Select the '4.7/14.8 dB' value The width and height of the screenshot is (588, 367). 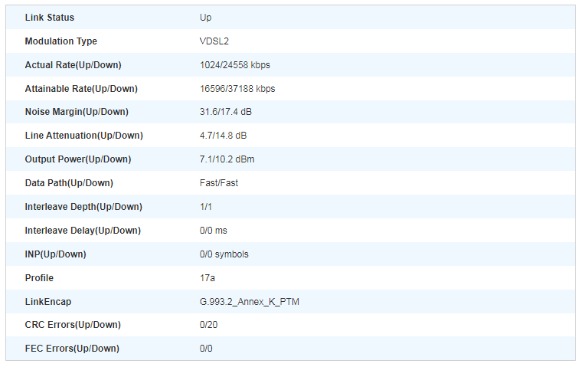click(223, 136)
